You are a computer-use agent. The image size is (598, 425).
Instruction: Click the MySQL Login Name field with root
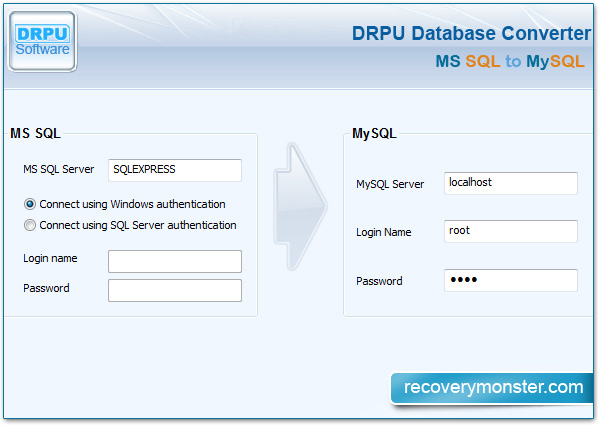coord(511,231)
